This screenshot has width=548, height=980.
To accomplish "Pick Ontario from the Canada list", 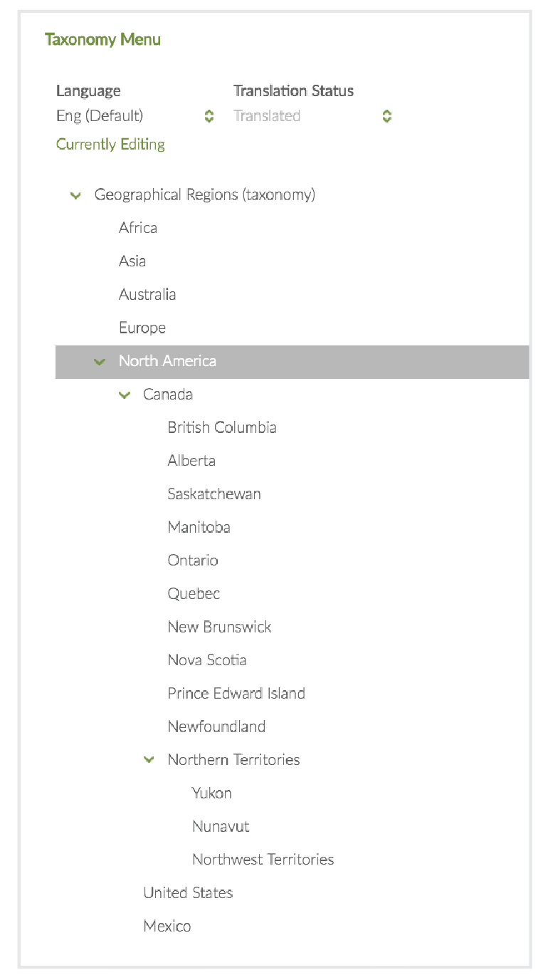I will click(x=193, y=561).
